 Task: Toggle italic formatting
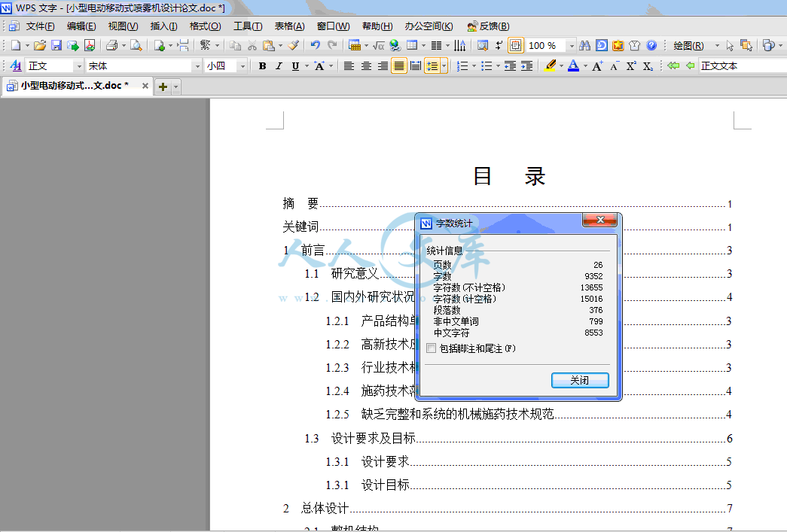pos(279,65)
